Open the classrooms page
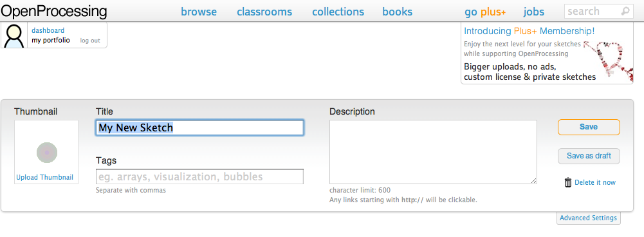Screen dimensions: 644x237 point(264,12)
